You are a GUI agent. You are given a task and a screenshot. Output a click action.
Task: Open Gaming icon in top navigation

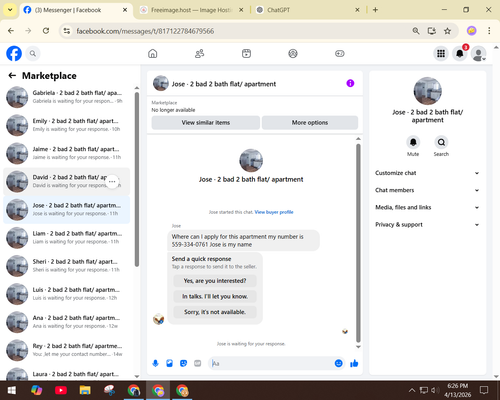pos(340,53)
